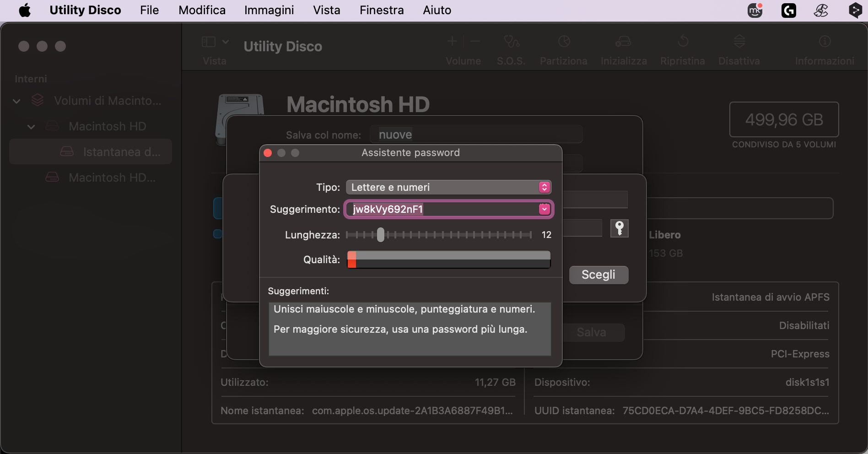
Task: Click the MK menu bar status icon
Action: [755, 10]
